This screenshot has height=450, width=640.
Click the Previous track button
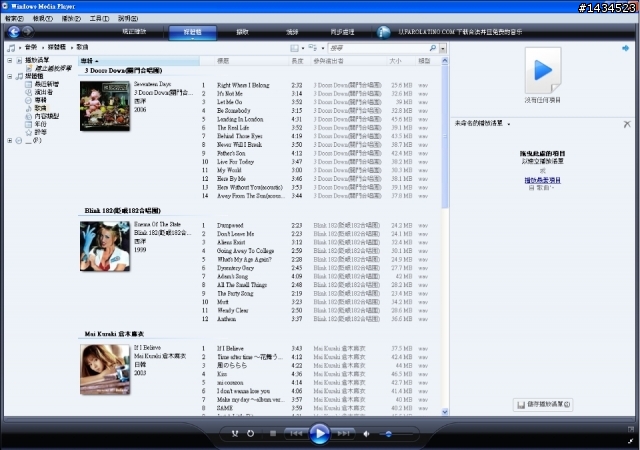(296, 434)
